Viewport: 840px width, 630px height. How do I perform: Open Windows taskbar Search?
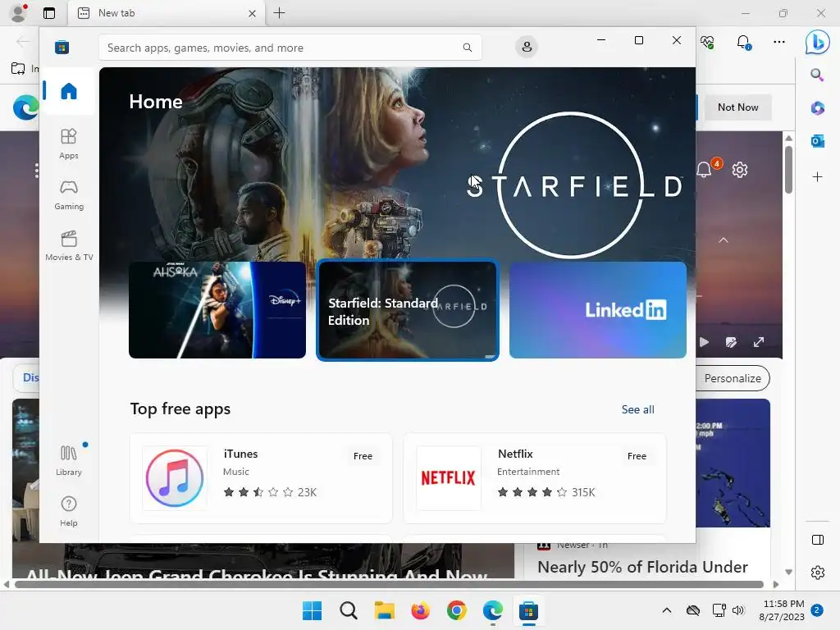(x=348, y=610)
